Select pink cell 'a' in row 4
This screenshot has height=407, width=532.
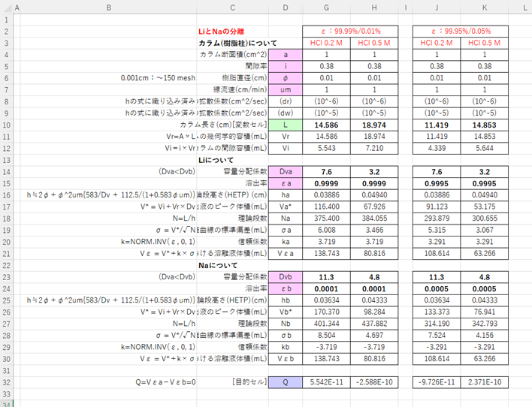click(286, 55)
